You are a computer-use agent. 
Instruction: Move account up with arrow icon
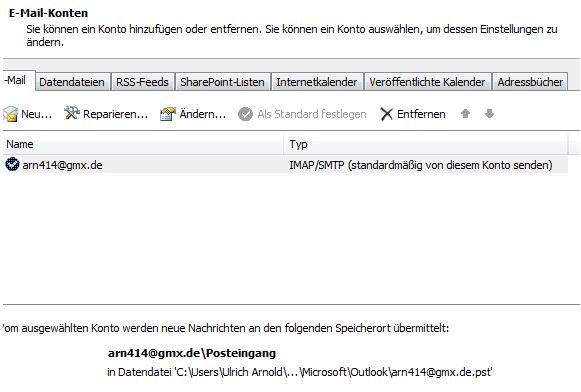tap(465, 113)
